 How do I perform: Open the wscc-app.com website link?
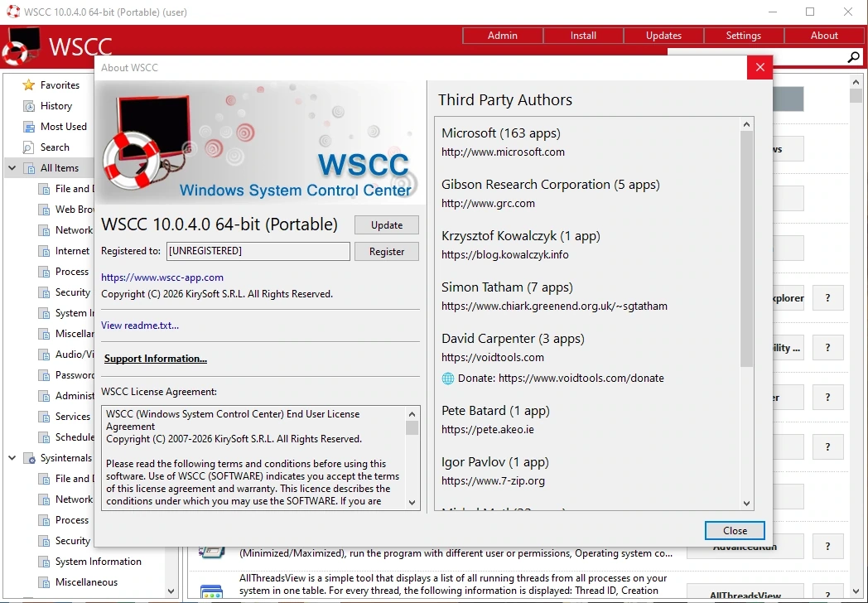click(162, 277)
